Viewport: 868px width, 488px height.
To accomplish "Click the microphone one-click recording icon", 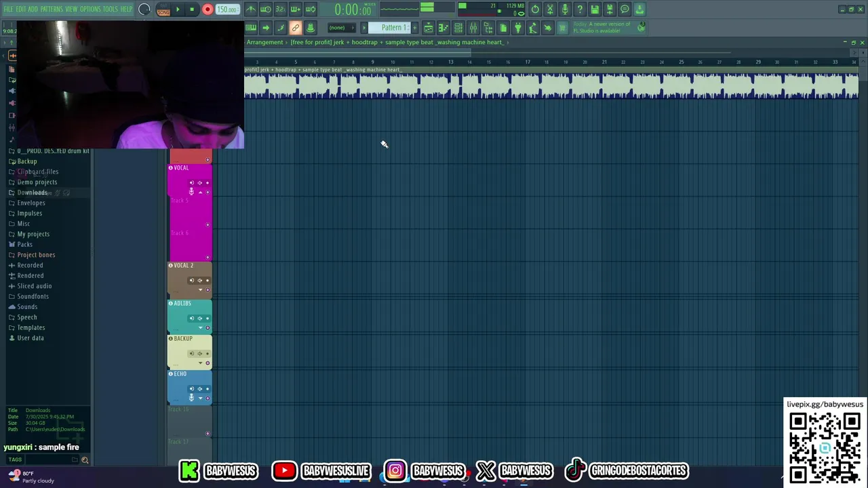I will pos(565,9).
